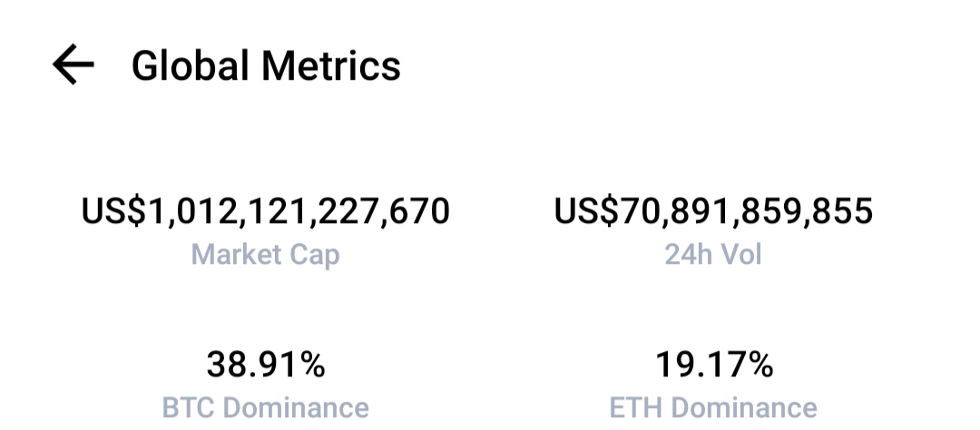Viewport: 980px width, 430px height.
Task: Tap the 24h Vol label
Action: [713, 254]
